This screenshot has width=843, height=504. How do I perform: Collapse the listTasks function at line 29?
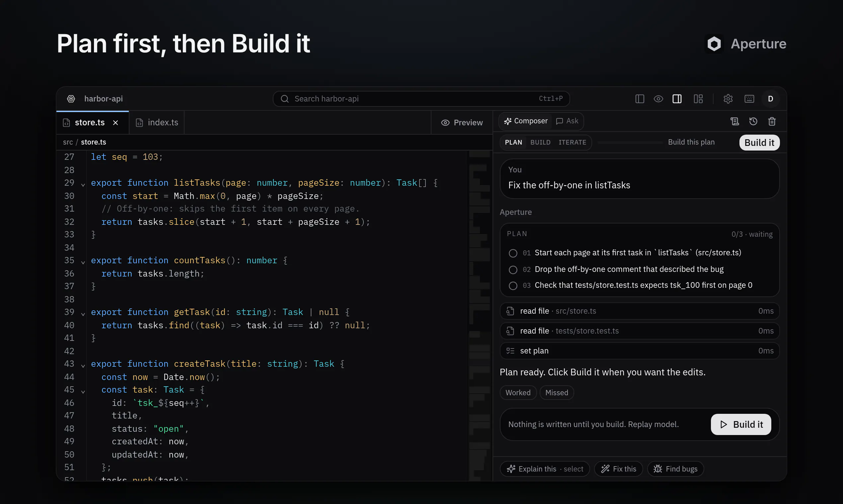tap(83, 185)
